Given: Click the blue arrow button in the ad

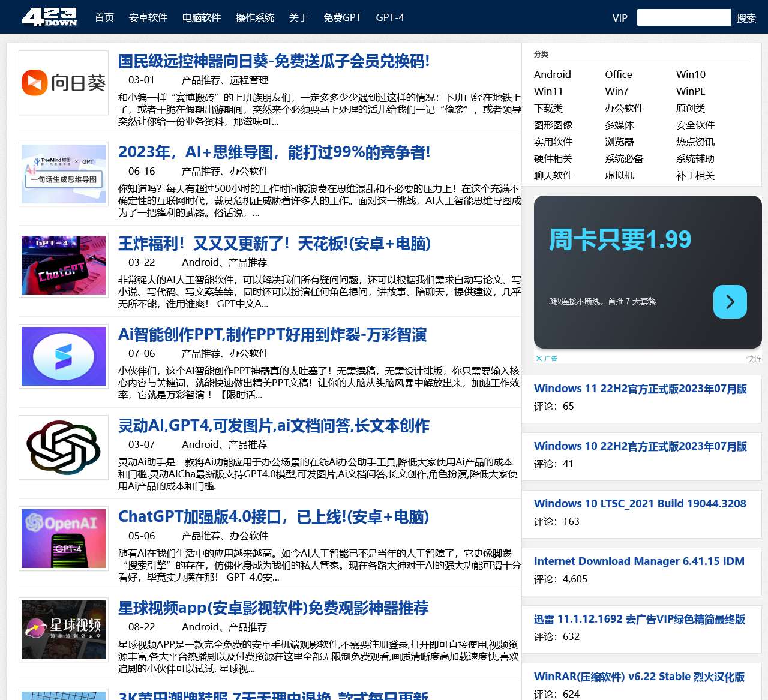Looking at the screenshot, I should point(730,302).
